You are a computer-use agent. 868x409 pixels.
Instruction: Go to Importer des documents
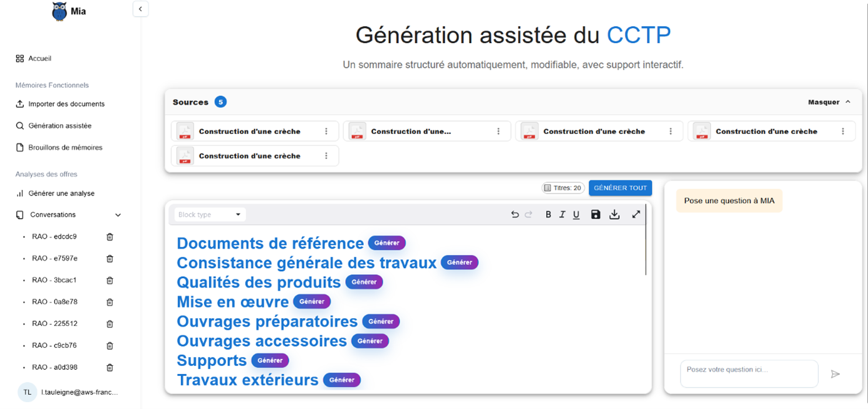[x=66, y=104]
